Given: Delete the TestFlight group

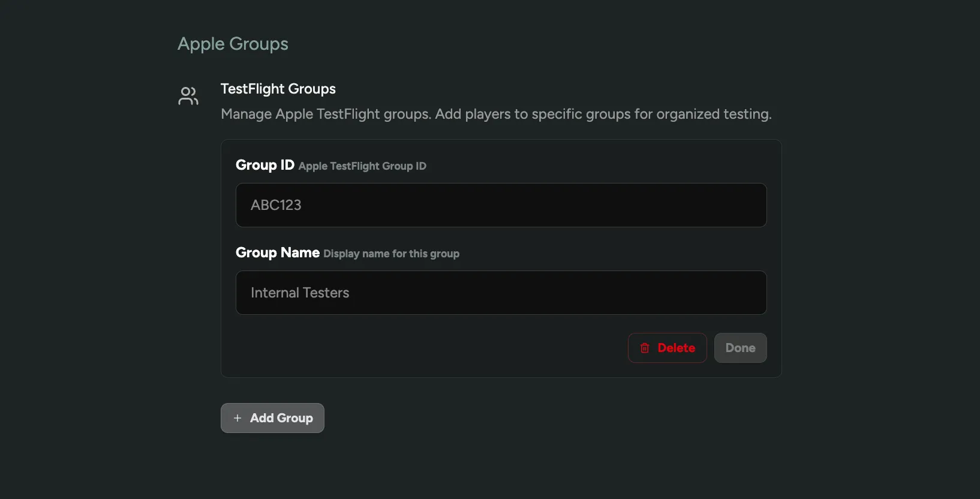Looking at the screenshot, I should pos(667,348).
